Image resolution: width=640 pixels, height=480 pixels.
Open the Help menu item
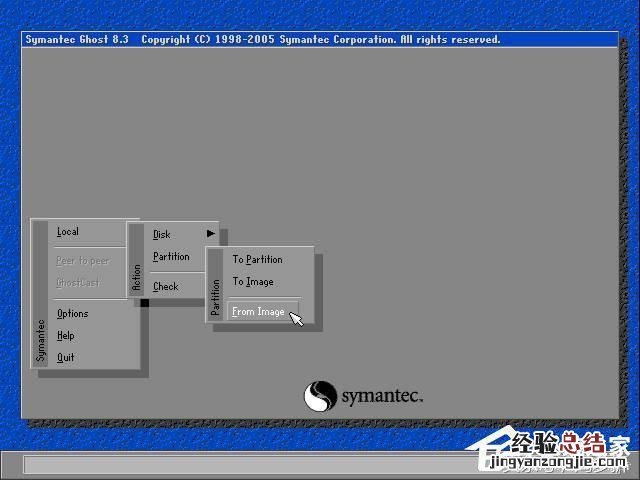point(66,336)
